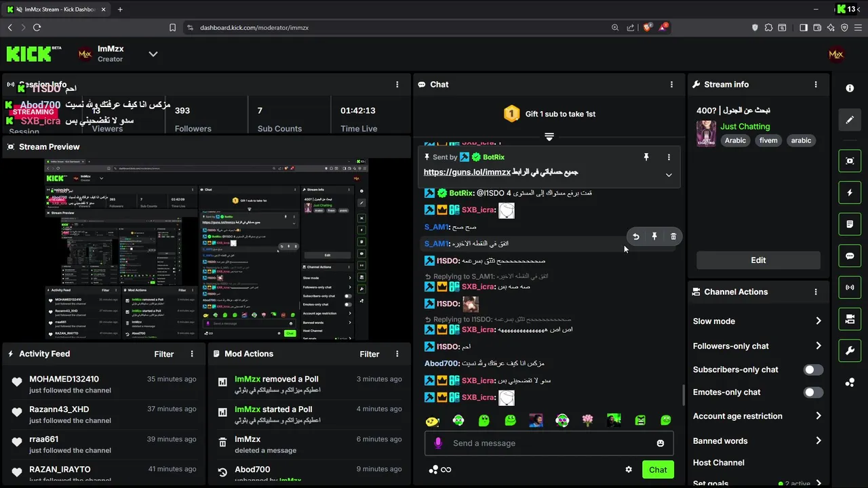The image size is (868, 488).
Task: Click the stream preview thumbnail
Action: point(207,249)
